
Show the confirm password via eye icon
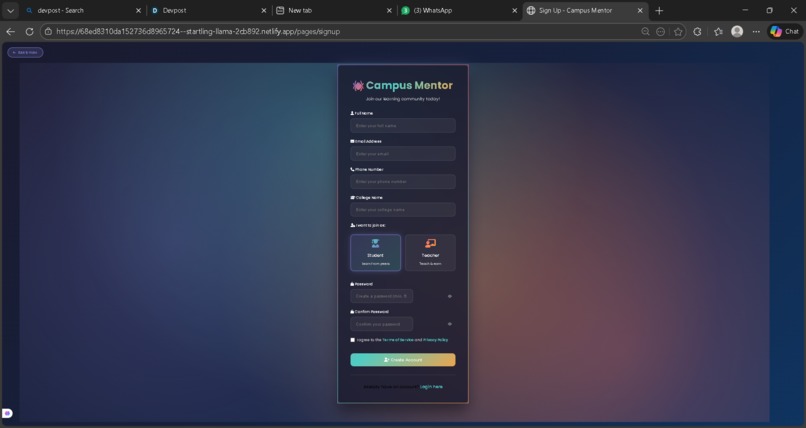coord(450,324)
